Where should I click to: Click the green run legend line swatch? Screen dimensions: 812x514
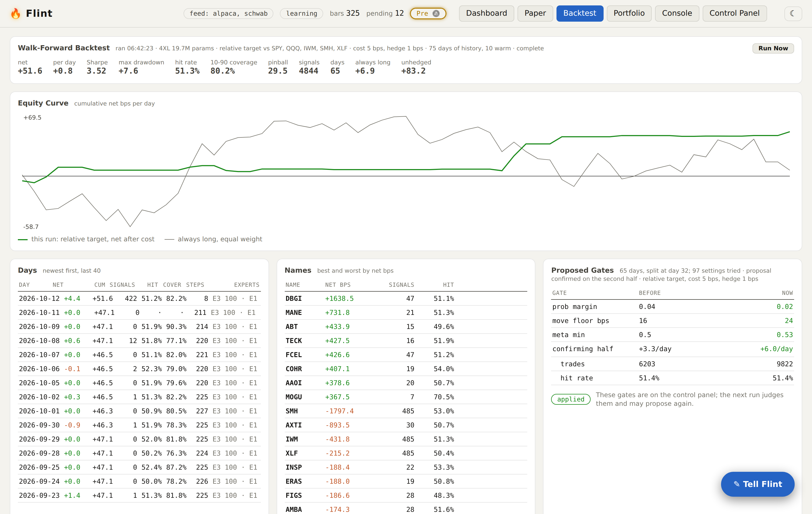(22, 239)
